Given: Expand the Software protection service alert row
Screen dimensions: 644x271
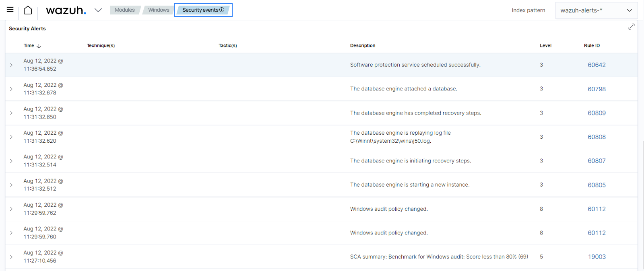Looking at the screenshot, I should 11,65.
